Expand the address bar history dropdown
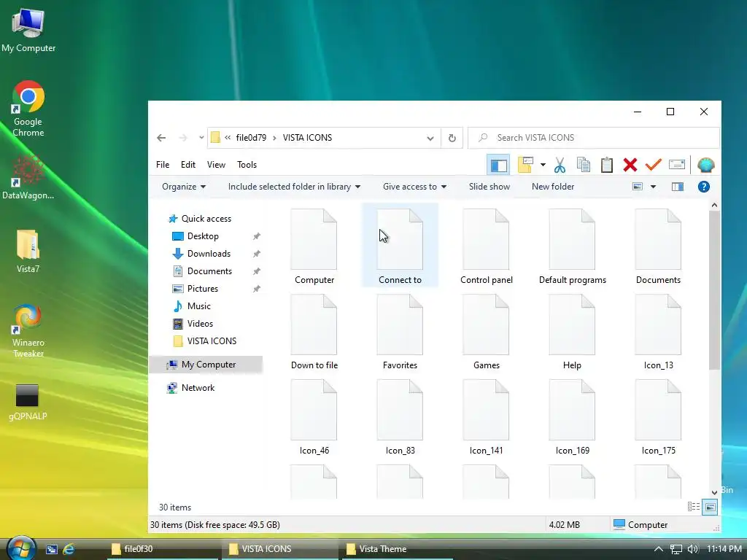 coord(430,138)
